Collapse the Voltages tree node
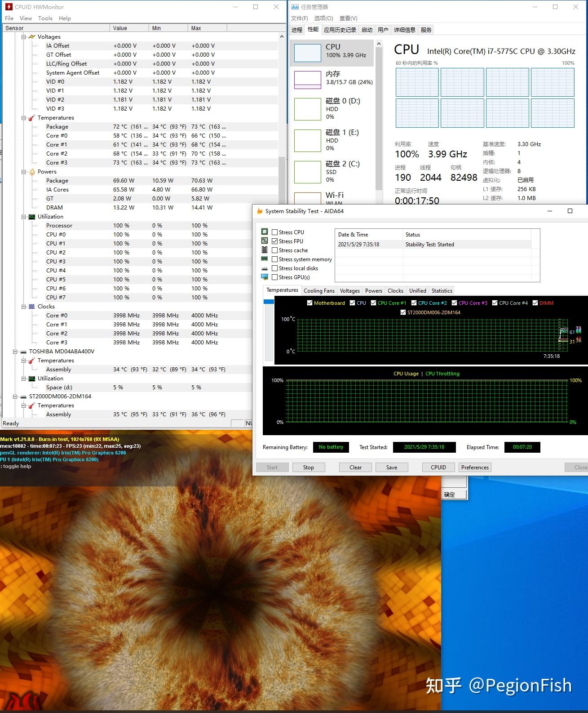 [x=24, y=37]
